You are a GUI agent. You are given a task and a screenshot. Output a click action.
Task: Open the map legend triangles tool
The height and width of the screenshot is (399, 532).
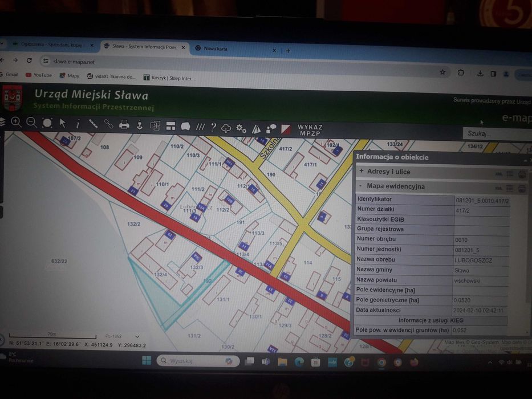pyautogui.click(x=256, y=129)
